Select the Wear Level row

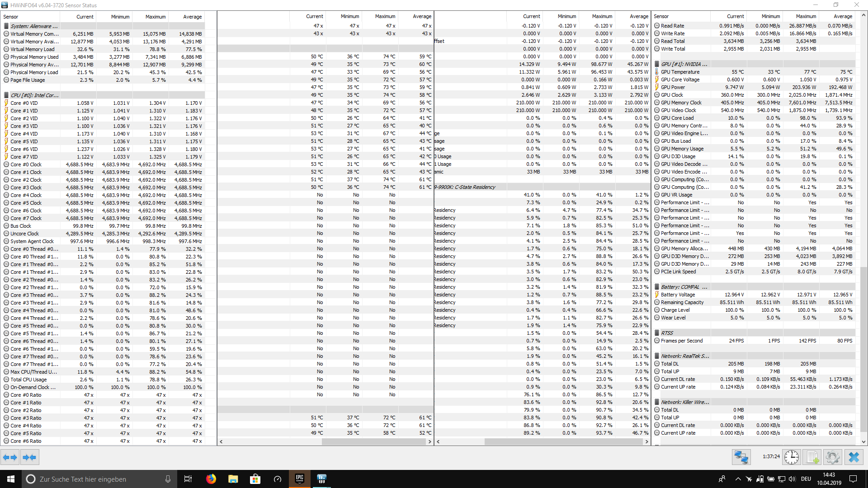point(754,318)
